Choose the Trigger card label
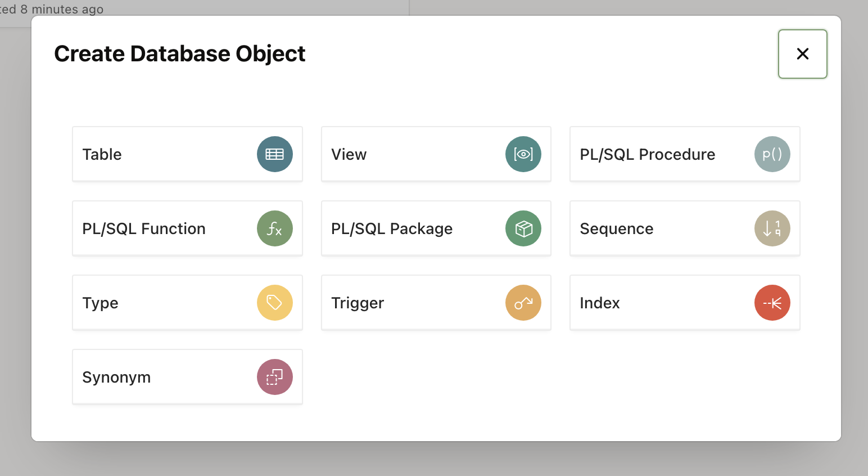868x476 pixels. (358, 303)
